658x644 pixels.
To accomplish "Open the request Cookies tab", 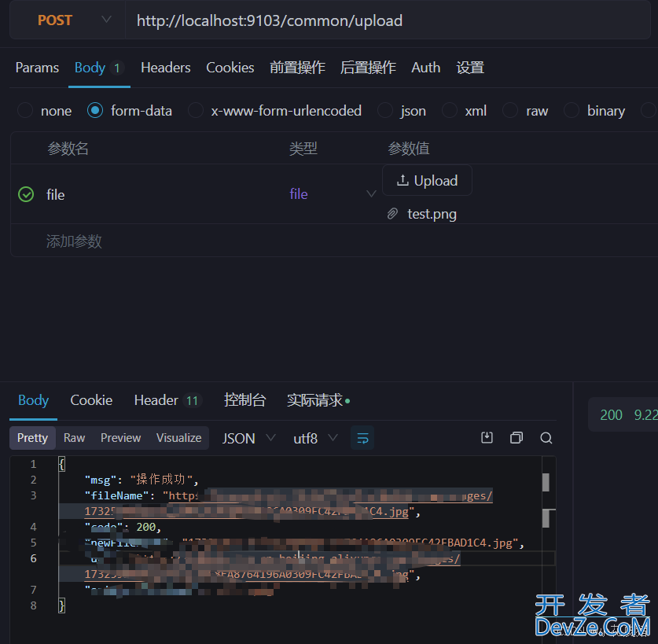I will 230,68.
